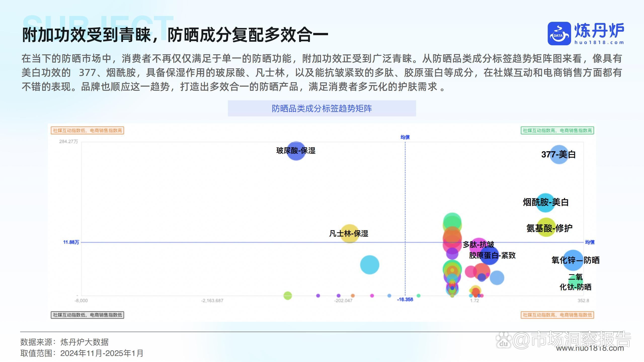Viewport: 644px width, 362px height.
Task: Click the x-axis value -2,163.687
Action: coord(212,301)
